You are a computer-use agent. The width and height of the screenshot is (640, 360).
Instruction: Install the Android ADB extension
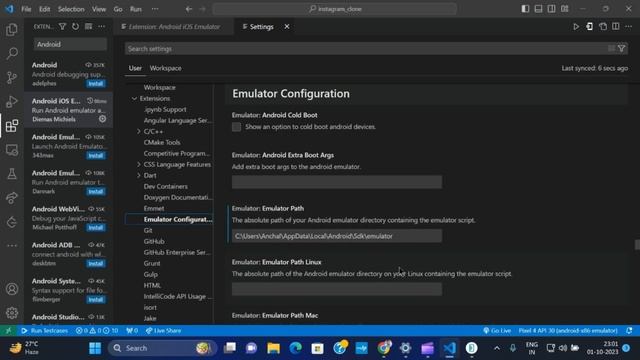[96, 263]
